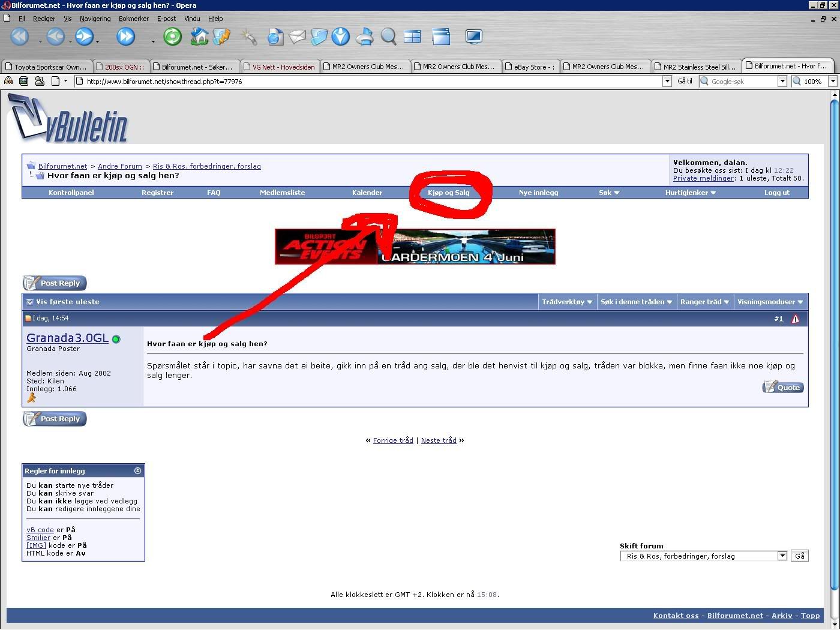Open the Kontrollpanel link
This screenshot has width=840, height=630.
71,193
